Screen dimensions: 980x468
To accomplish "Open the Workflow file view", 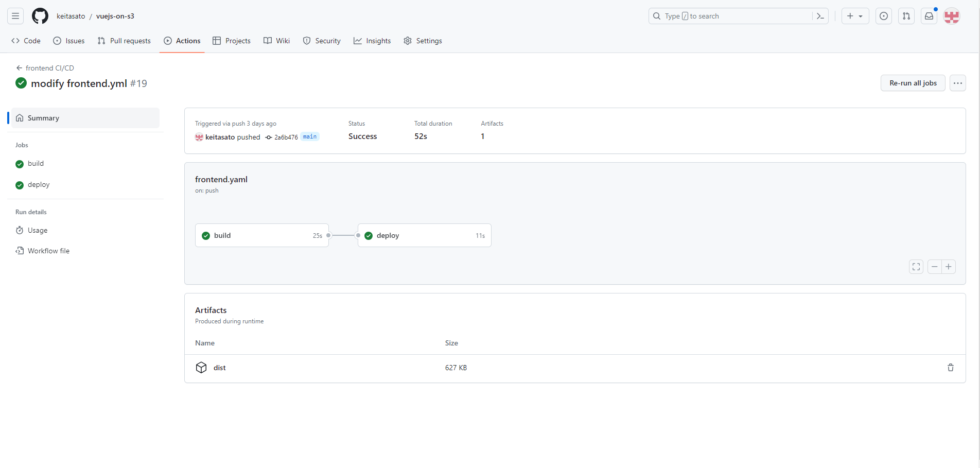I will point(85,251).
